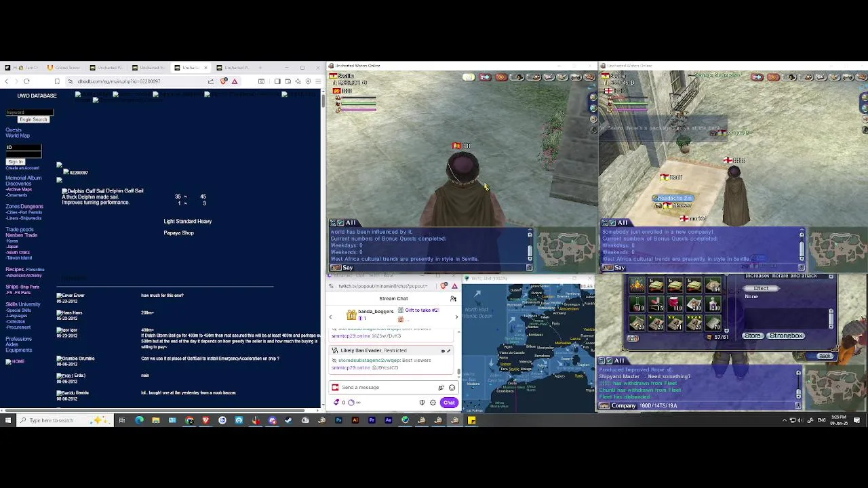This screenshot has height=488, width=868.
Task: Click the Company chat mode button
Action: pos(618,406)
